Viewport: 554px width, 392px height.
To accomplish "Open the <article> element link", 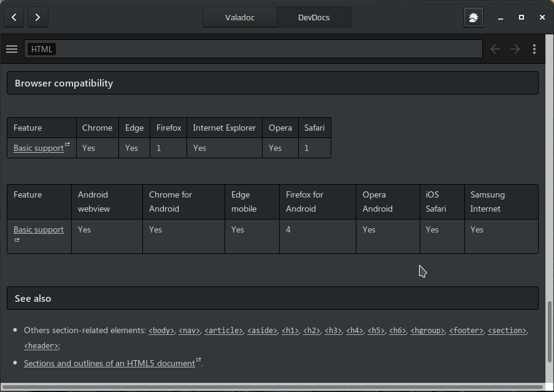I will (224, 331).
